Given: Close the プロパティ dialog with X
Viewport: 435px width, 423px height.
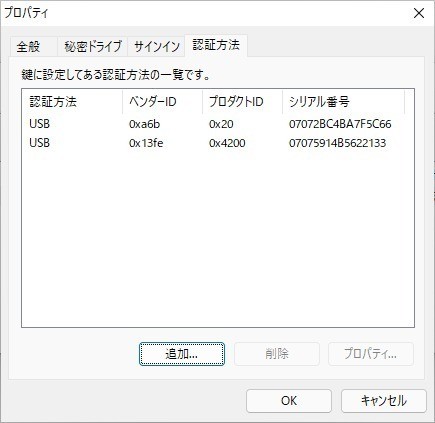Looking at the screenshot, I should click(x=419, y=13).
